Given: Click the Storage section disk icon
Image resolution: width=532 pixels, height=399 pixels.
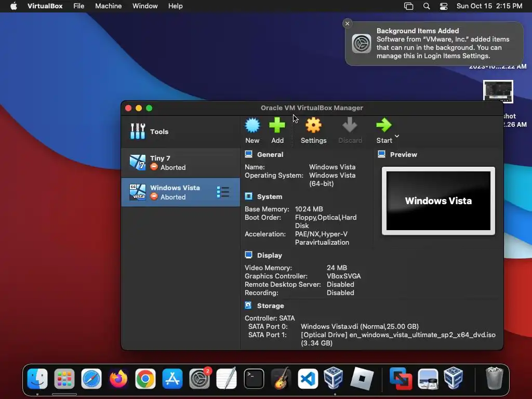Looking at the screenshot, I should click(x=248, y=305).
